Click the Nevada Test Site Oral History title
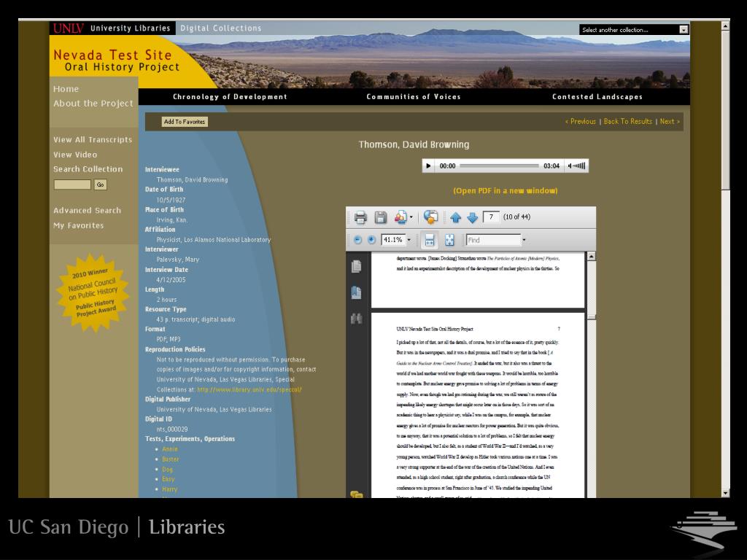Viewport: 747px width, 560px height. [117, 61]
